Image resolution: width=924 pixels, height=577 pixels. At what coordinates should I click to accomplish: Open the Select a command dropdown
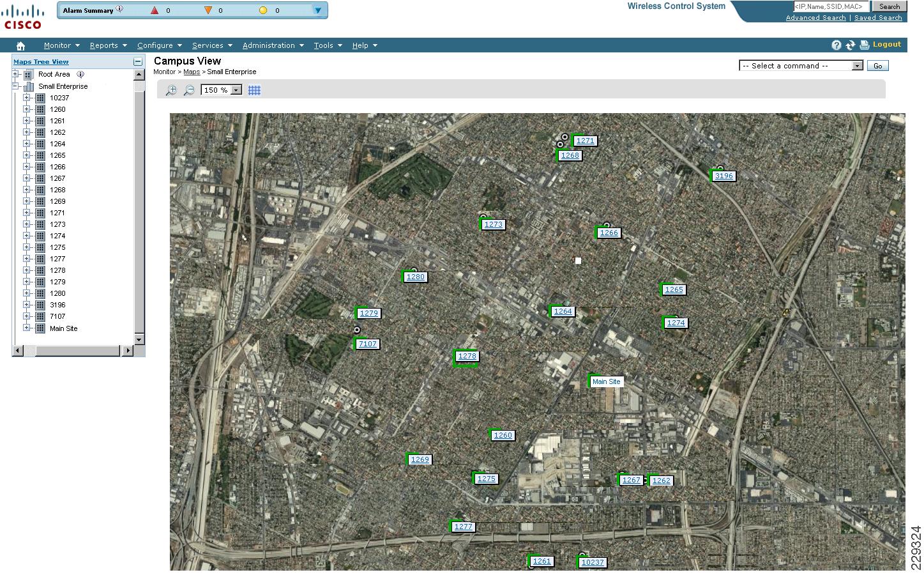(857, 66)
